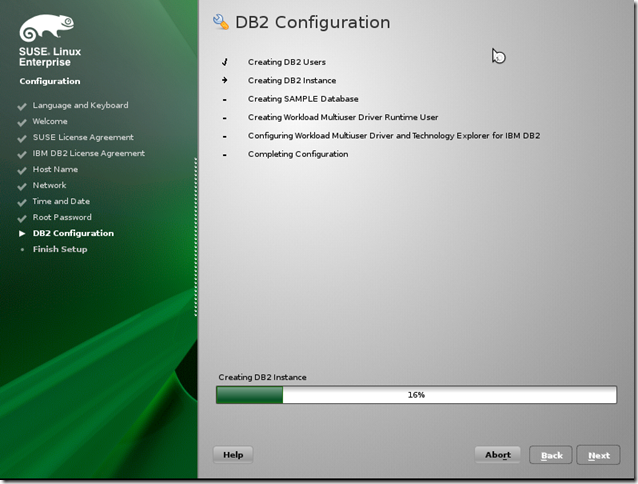The height and width of the screenshot is (484, 638).
Task: Click bullet beside Finish Setup step
Action: (22, 249)
